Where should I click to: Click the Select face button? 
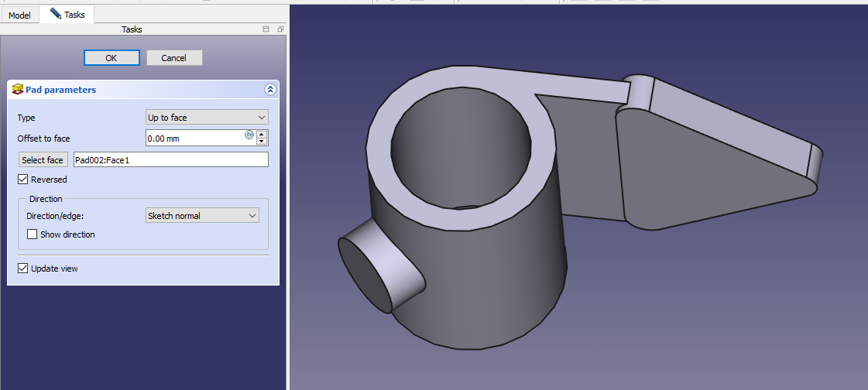click(x=43, y=160)
